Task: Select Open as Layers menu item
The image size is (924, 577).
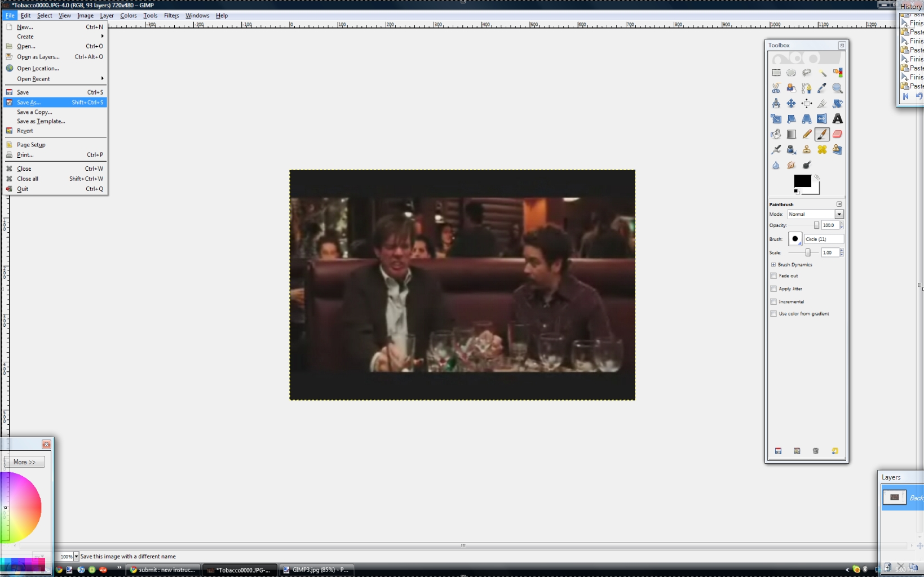Action: 55,57
